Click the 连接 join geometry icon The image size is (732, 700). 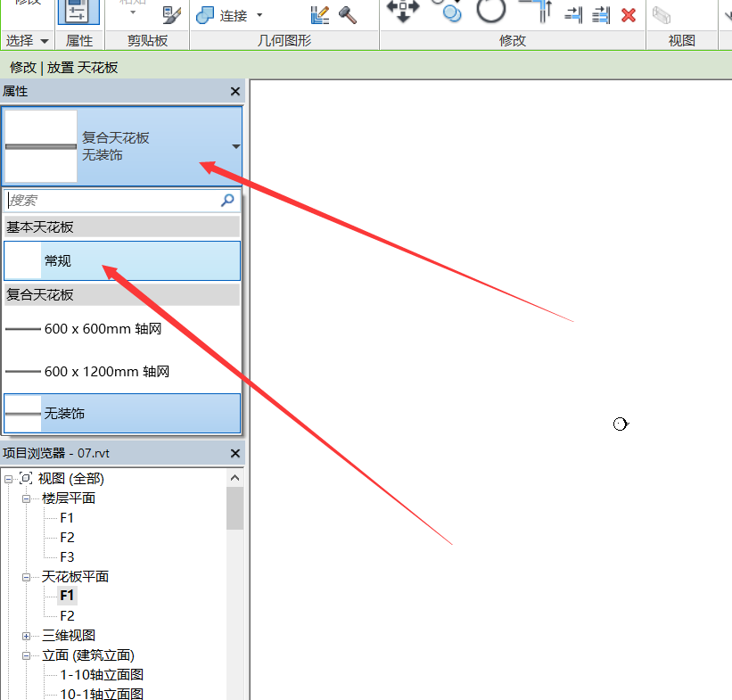coord(205,15)
